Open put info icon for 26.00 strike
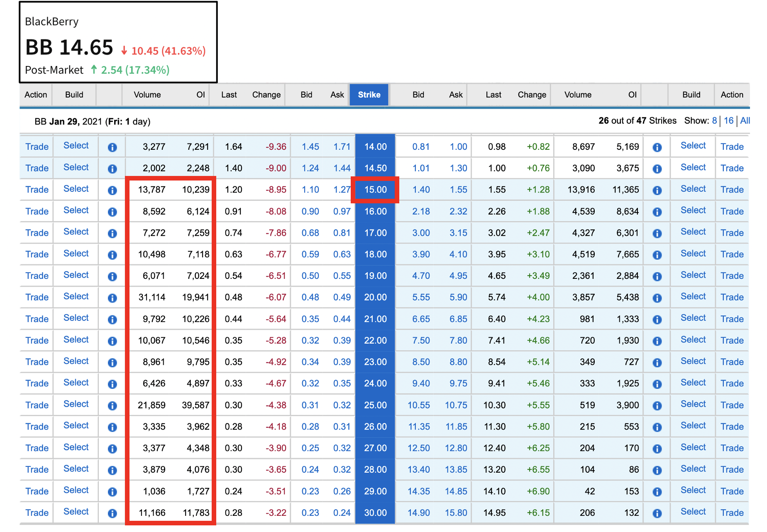The height and width of the screenshot is (532, 767). coord(657,427)
